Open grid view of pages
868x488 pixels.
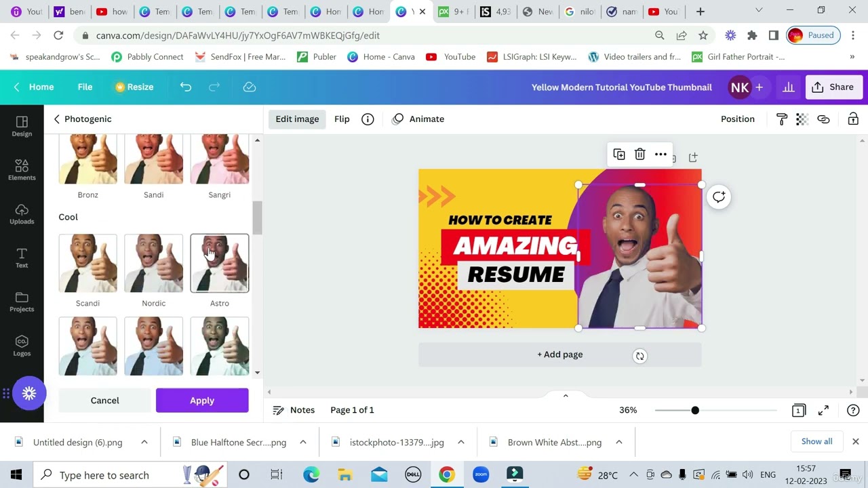(x=799, y=410)
